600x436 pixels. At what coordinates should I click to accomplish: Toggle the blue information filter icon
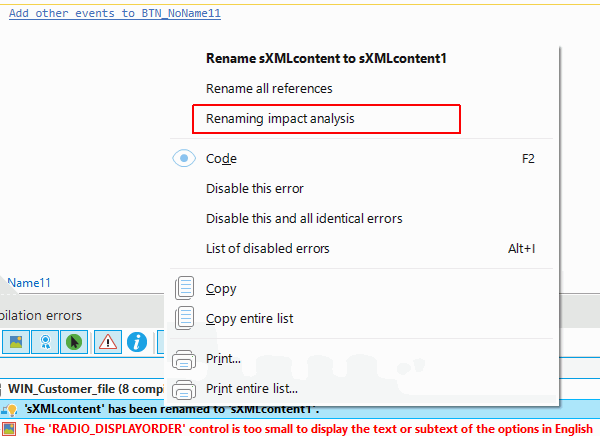pyautogui.click(x=137, y=342)
